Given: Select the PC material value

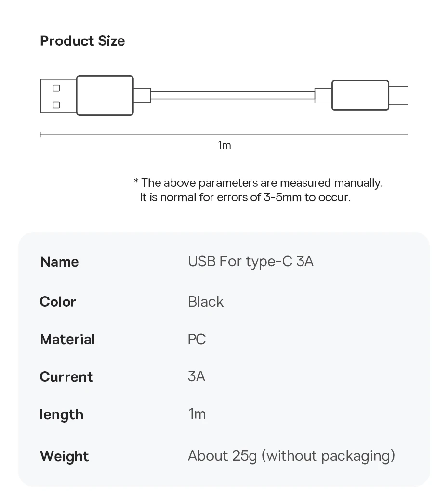Looking at the screenshot, I should coord(197,339).
